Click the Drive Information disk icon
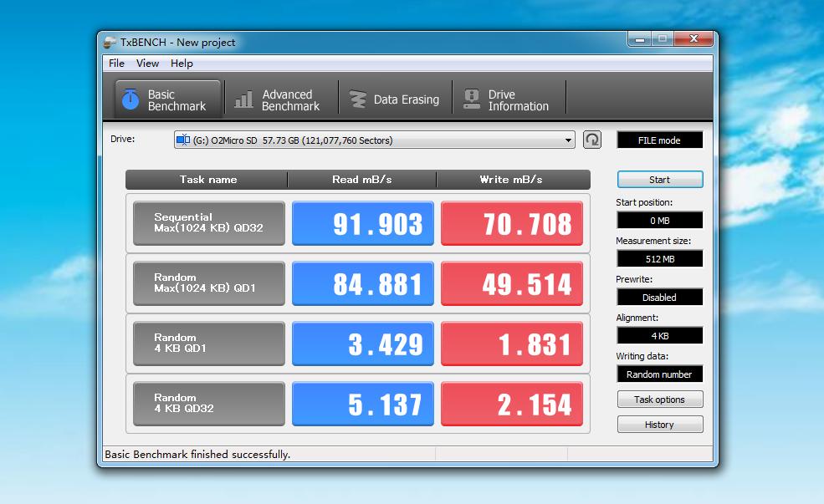The width and height of the screenshot is (824, 504). coord(472,99)
